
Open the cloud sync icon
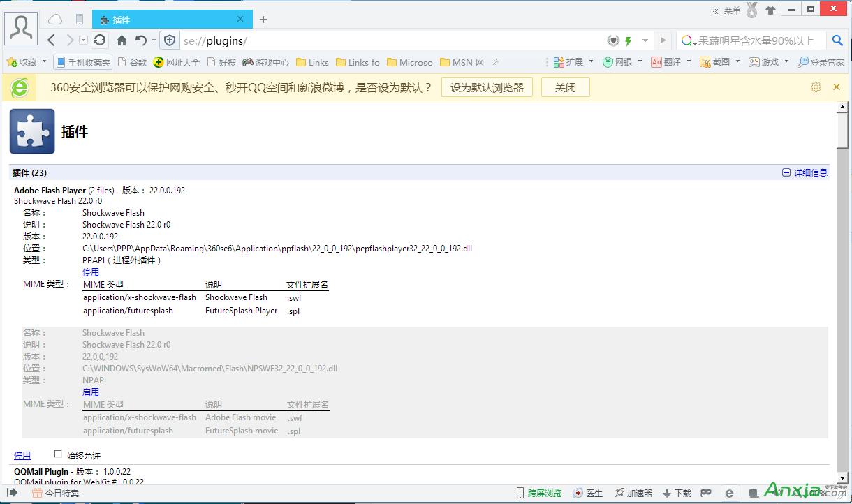pos(55,20)
